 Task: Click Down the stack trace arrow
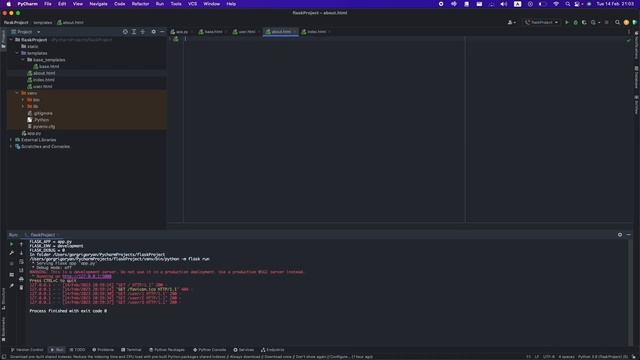coord(21,253)
